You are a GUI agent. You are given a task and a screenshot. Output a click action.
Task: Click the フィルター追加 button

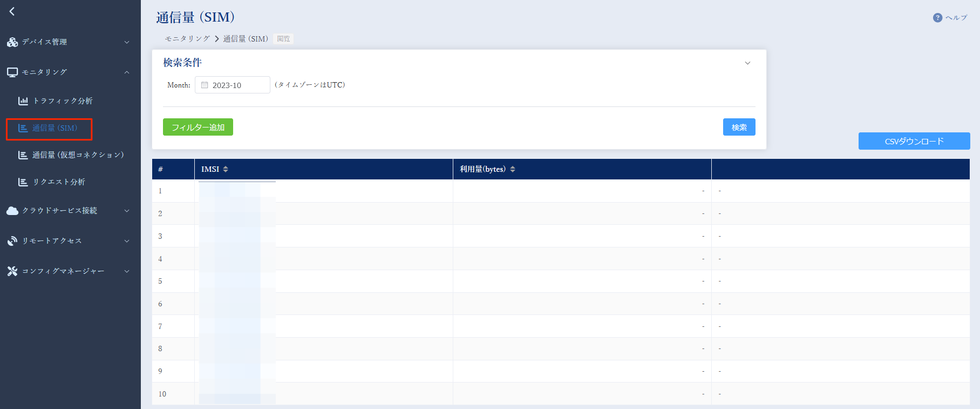198,127
